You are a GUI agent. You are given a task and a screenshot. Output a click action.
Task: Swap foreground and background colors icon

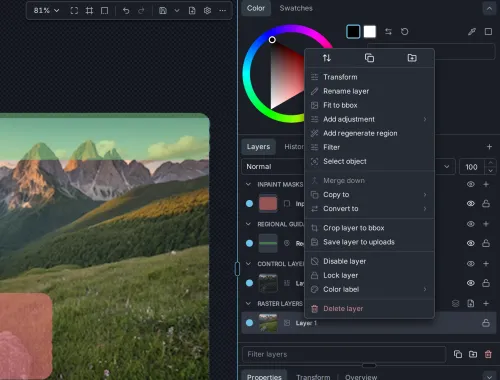[388, 32]
